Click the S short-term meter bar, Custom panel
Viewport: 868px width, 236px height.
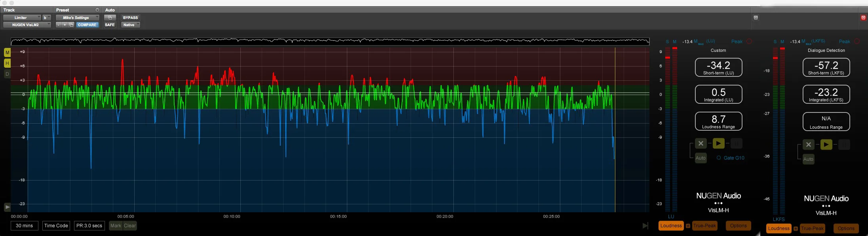point(668,130)
